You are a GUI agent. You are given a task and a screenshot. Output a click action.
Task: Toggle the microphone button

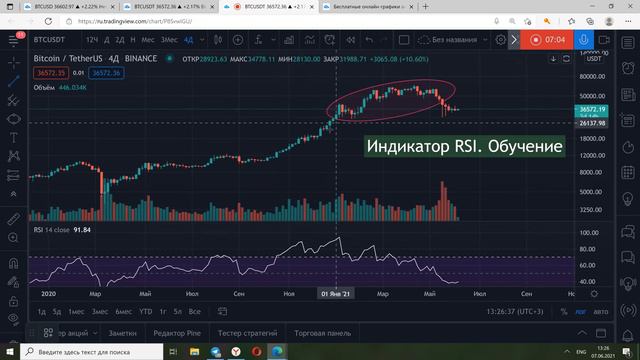584,40
